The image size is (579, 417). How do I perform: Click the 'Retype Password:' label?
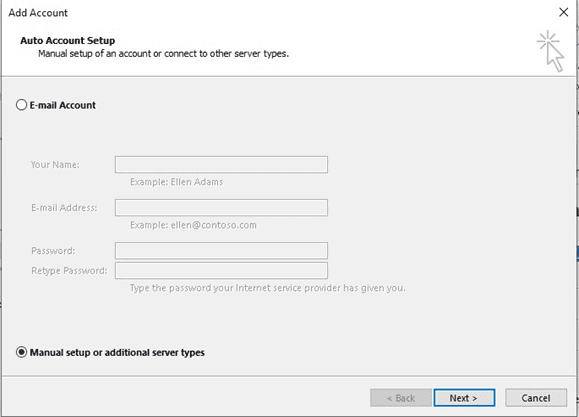[x=69, y=271]
